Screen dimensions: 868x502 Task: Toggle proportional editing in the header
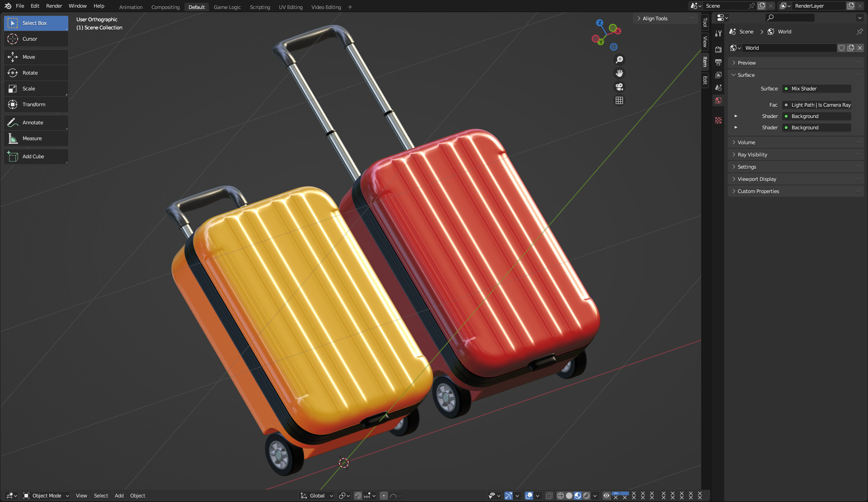tap(384, 496)
